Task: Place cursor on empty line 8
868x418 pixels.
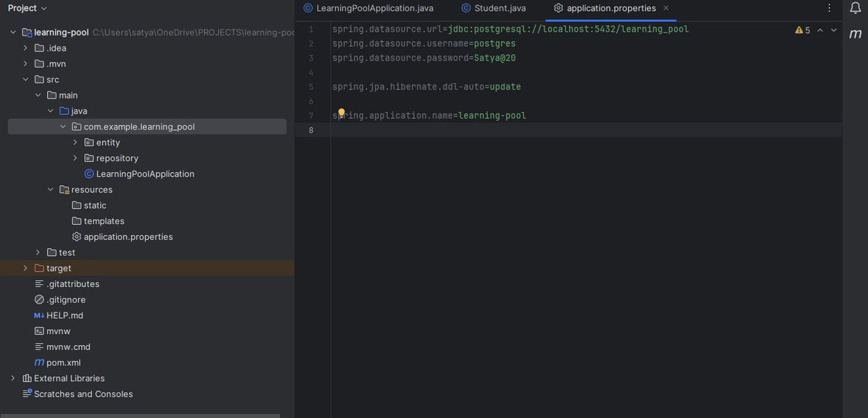Action: click(586, 130)
